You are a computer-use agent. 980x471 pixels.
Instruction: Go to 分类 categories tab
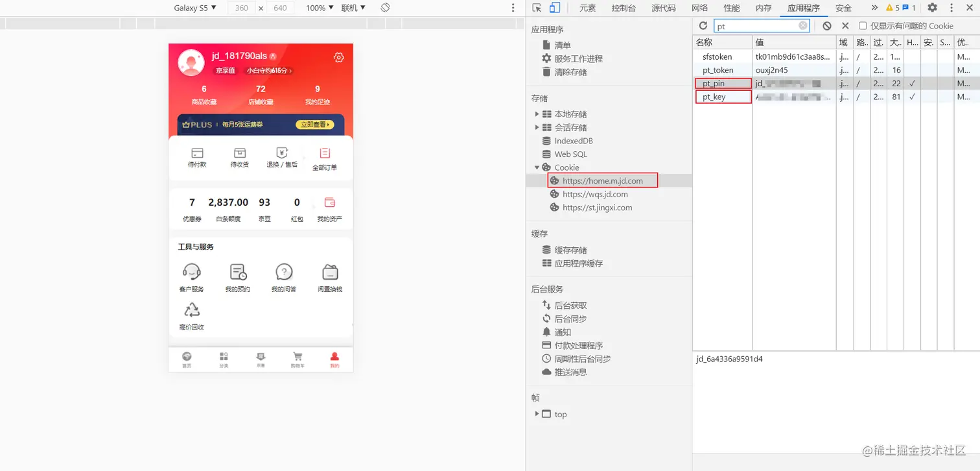coord(224,360)
